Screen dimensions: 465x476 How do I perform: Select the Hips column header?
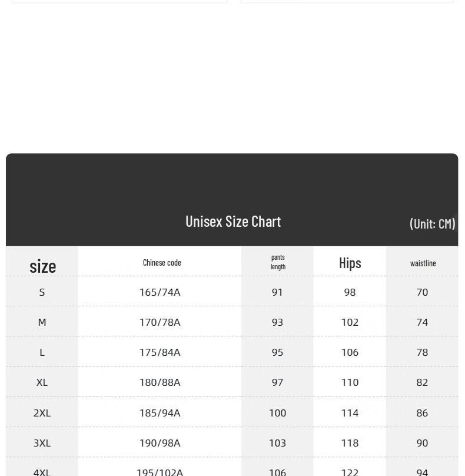click(350, 263)
